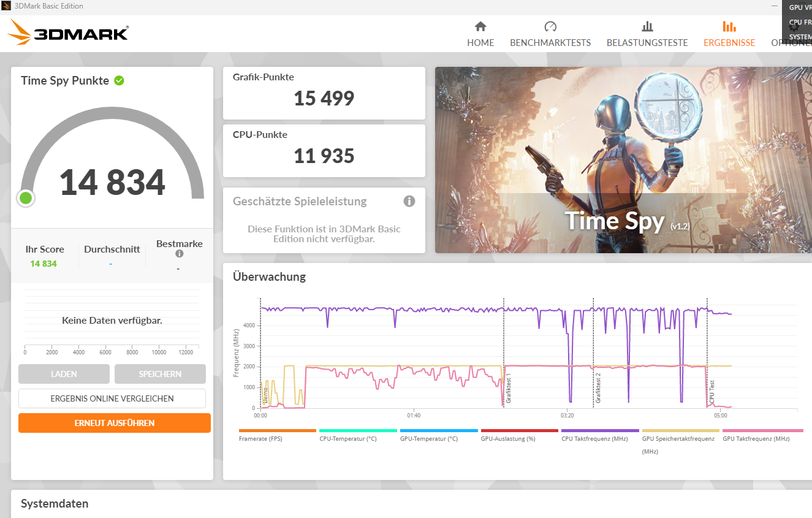This screenshot has width=812, height=518.
Task: Toggle CPU-Temperatur legend swatch
Action: point(358,431)
